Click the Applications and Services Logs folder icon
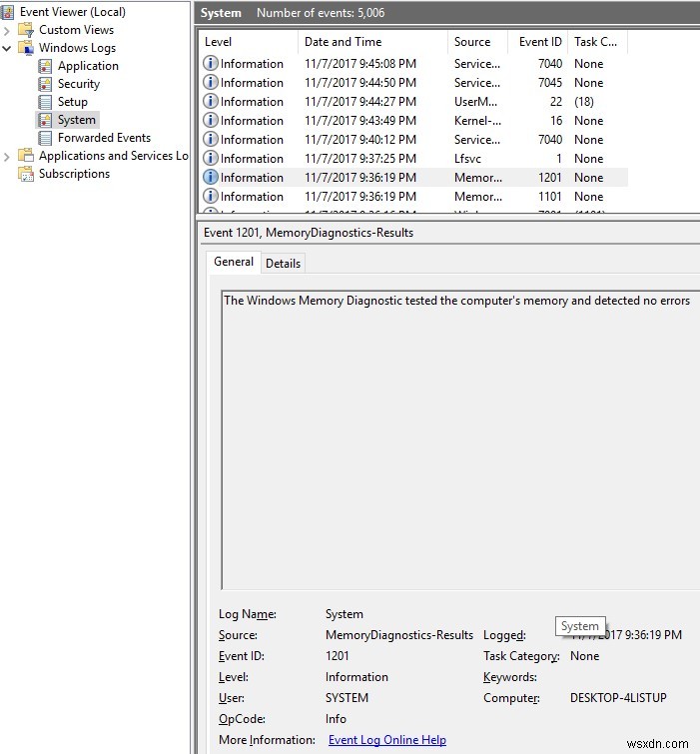Screen dimensions: 700x754 (26, 156)
